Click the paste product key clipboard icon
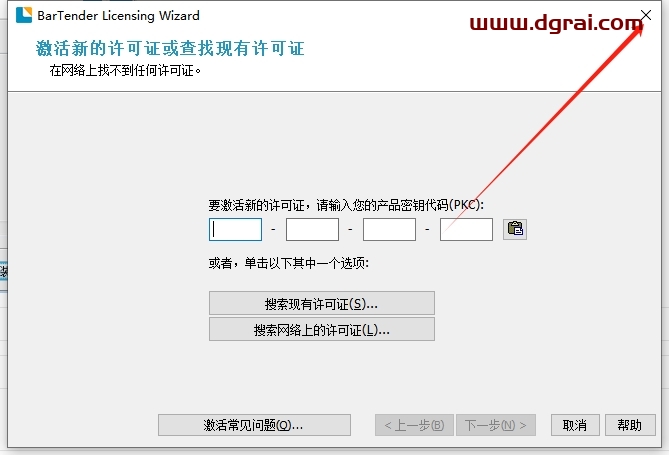Screen dimensions: 669x455 click(515, 229)
